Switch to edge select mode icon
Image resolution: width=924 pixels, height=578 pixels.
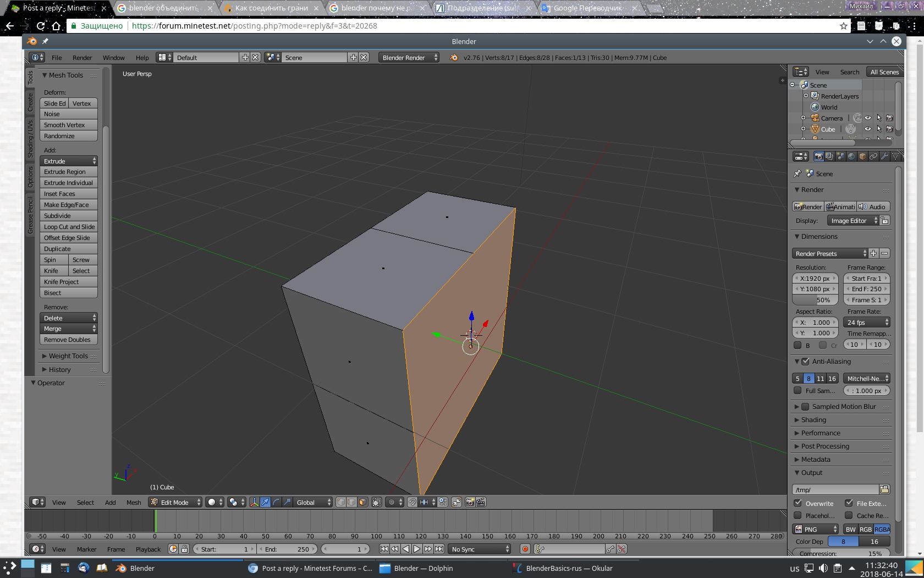coord(351,502)
